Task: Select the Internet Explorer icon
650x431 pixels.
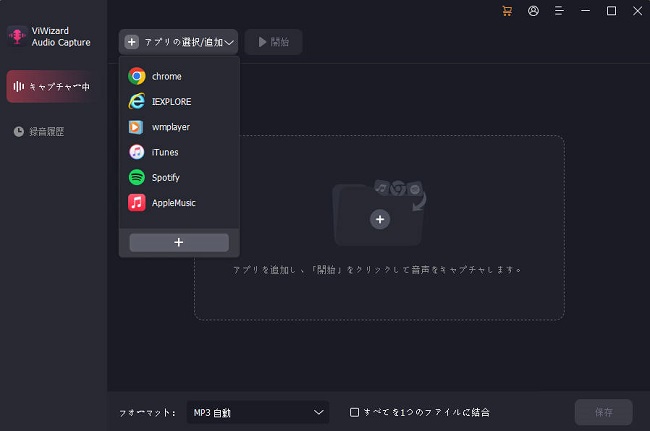Action: point(136,102)
